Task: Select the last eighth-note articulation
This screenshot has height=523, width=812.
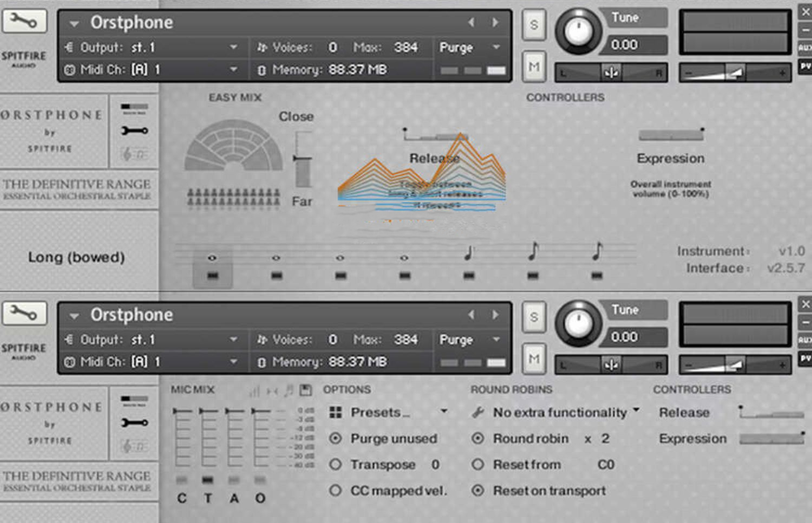Action: click(597, 251)
